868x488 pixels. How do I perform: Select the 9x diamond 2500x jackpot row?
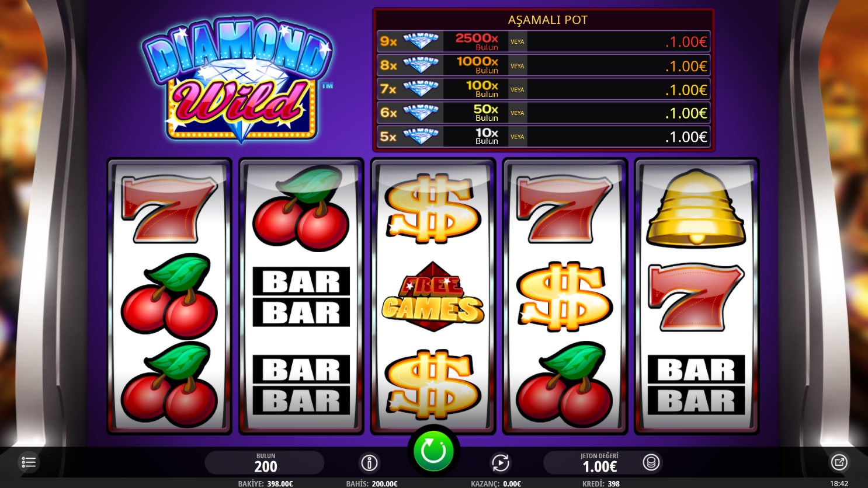(543, 41)
